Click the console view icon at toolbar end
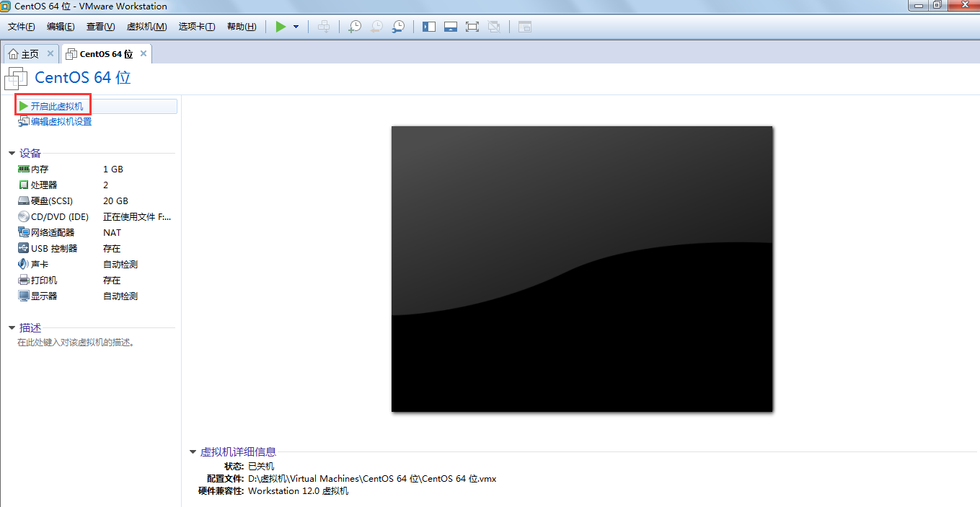The width and height of the screenshot is (980, 507). click(525, 27)
